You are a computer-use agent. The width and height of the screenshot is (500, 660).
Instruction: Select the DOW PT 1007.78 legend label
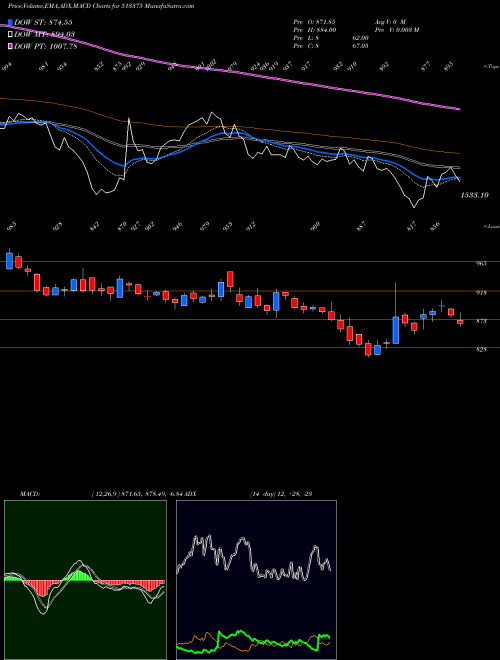point(45,47)
